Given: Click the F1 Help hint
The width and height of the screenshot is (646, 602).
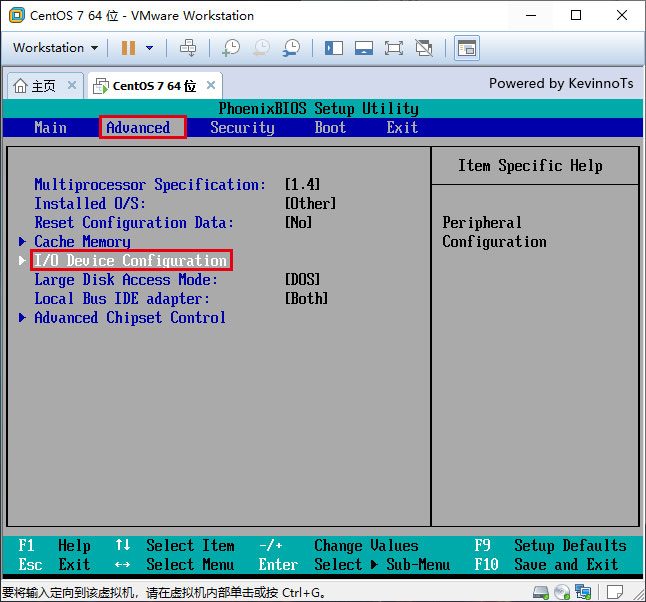Looking at the screenshot, I should (x=54, y=546).
